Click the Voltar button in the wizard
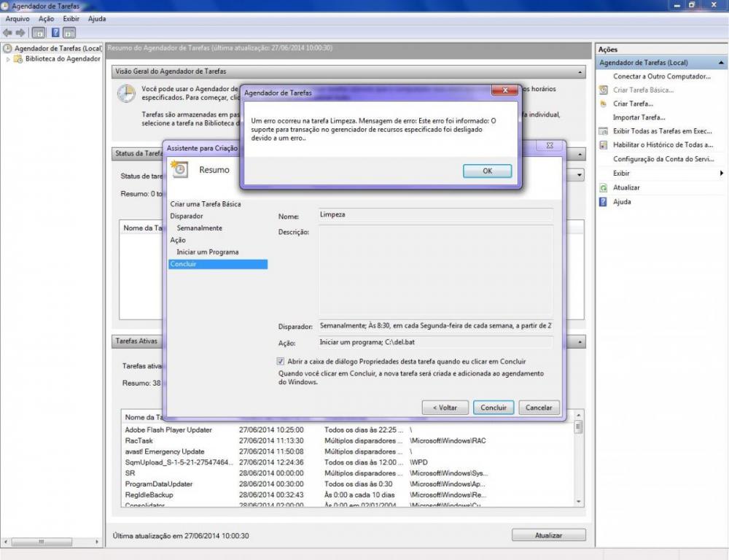This screenshot has width=729, height=560. 445,408
